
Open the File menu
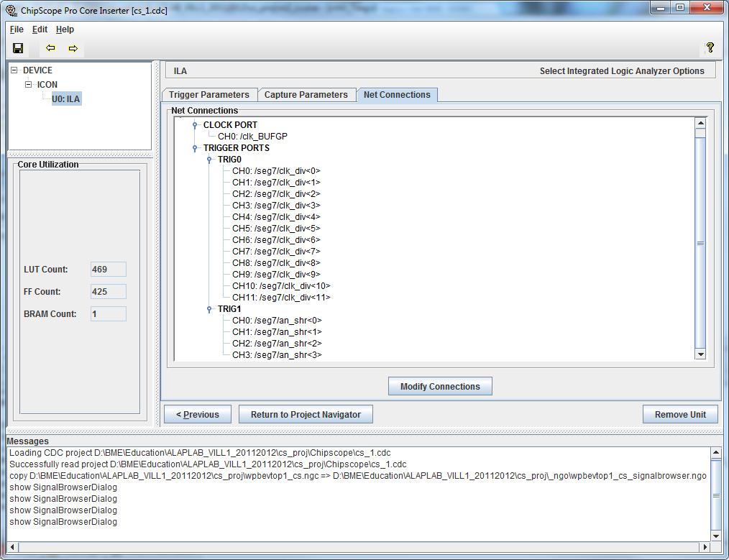[17, 29]
